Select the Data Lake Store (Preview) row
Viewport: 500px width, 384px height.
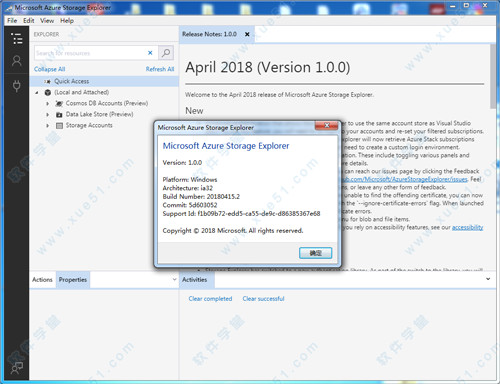coord(104,114)
